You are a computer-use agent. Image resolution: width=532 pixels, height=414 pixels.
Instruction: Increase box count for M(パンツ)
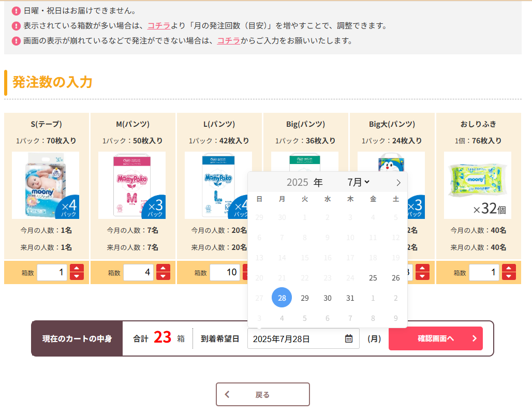(x=163, y=269)
